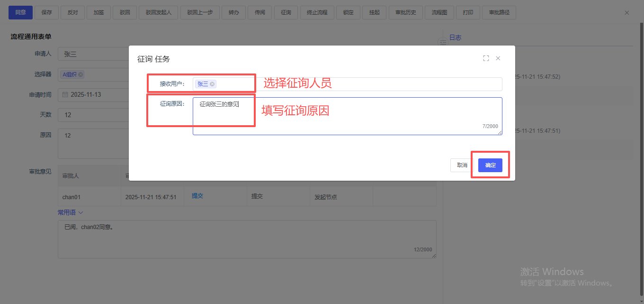Close the approval page with top-right X
Image resolution: width=644 pixels, height=304 pixels.
[x=627, y=13]
